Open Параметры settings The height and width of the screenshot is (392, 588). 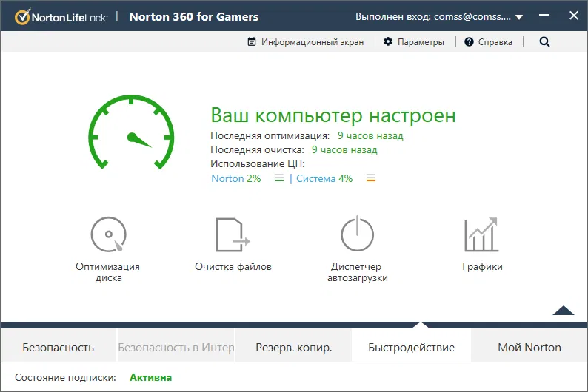pos(421,42)
